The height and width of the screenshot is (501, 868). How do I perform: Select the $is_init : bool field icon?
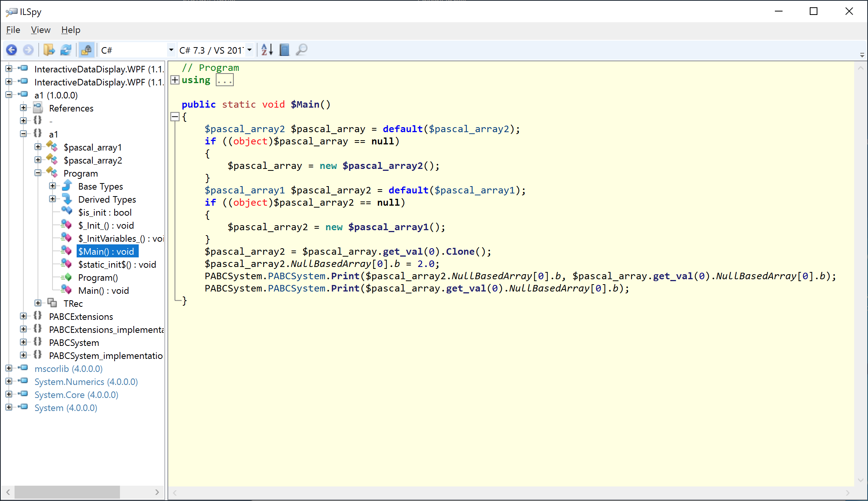tap(67, 212)
